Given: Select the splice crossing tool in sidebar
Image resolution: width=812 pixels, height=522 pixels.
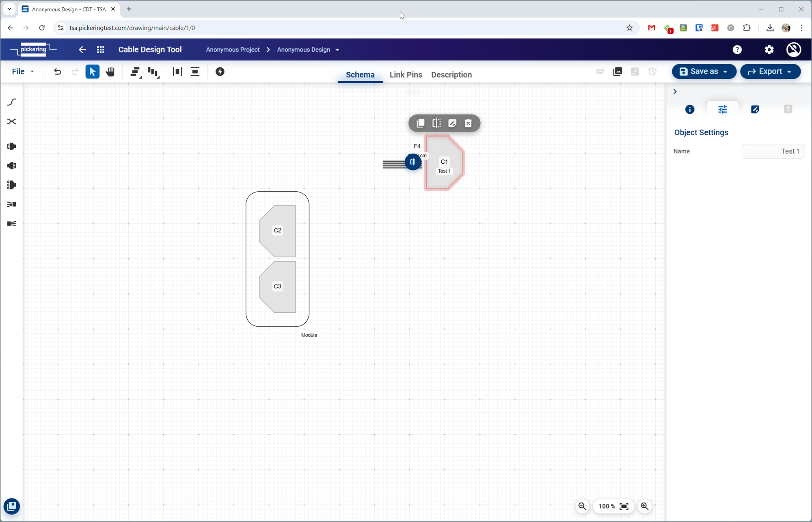Looking at the screenshot, I should click(12, 121).
